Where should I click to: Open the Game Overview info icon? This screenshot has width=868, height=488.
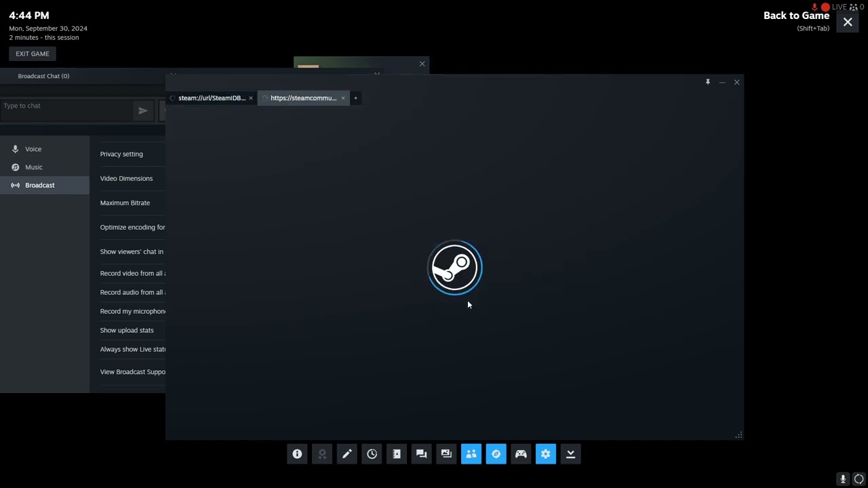(297, 454)
